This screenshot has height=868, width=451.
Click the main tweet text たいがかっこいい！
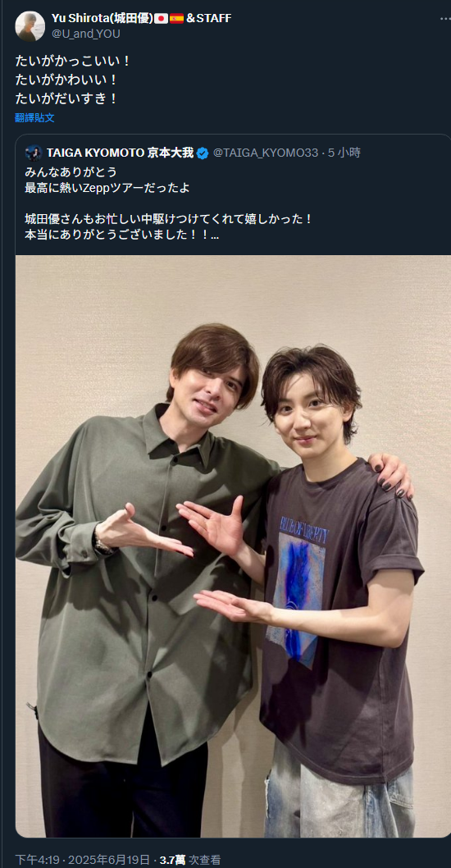pyautogui.click(x=73, y=60)
